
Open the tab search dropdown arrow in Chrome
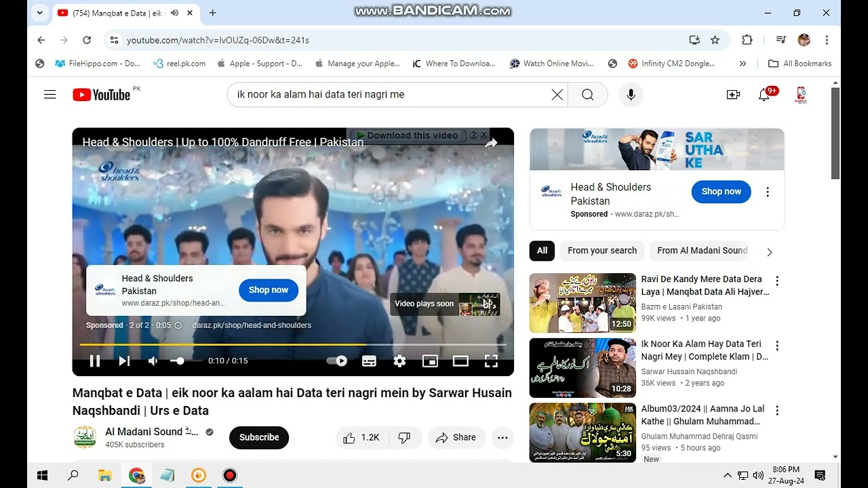click(x=40, y=13)
